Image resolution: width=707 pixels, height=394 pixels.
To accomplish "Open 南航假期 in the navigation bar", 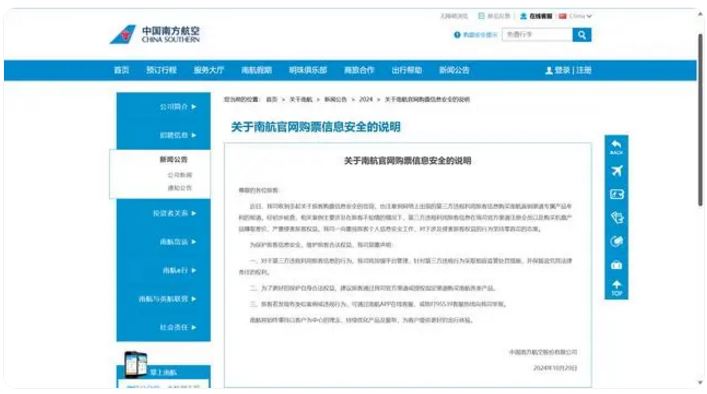I will point(257,70).
